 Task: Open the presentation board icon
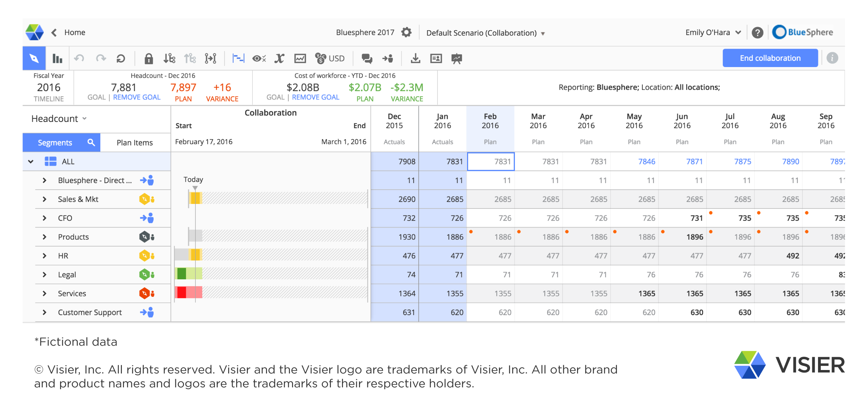tap(457, 59)
